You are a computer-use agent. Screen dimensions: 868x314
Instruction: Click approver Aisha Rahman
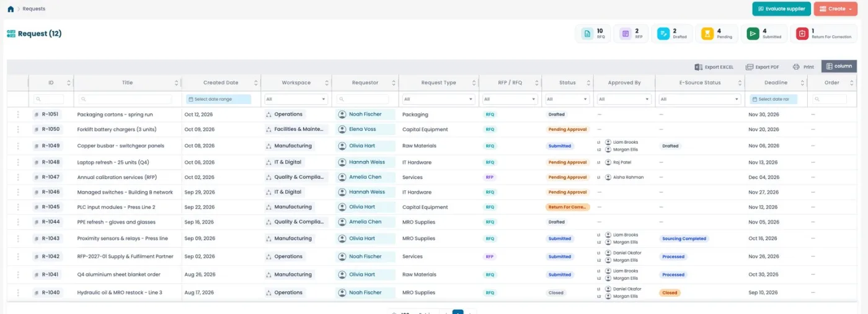[x=628, y=177]
